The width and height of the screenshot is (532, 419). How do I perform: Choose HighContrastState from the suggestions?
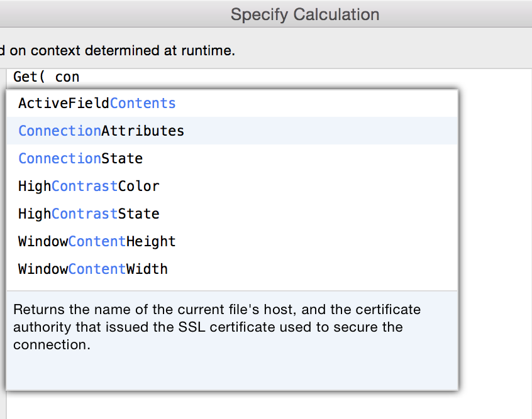point(87,214)
